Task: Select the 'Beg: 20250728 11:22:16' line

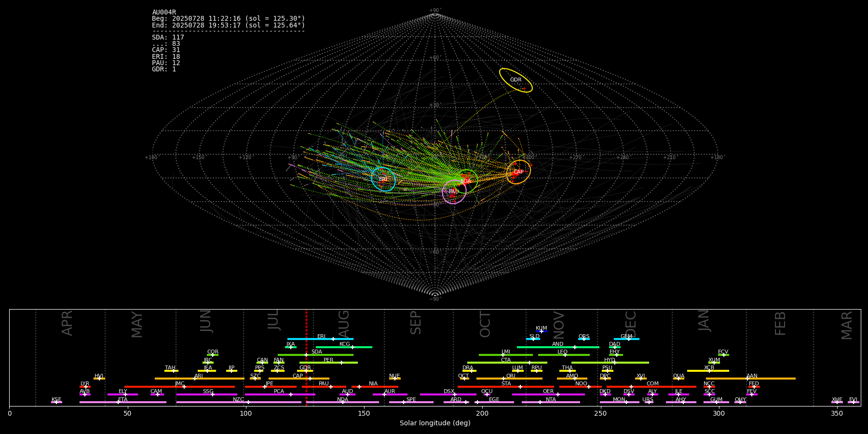Action: 229,19
